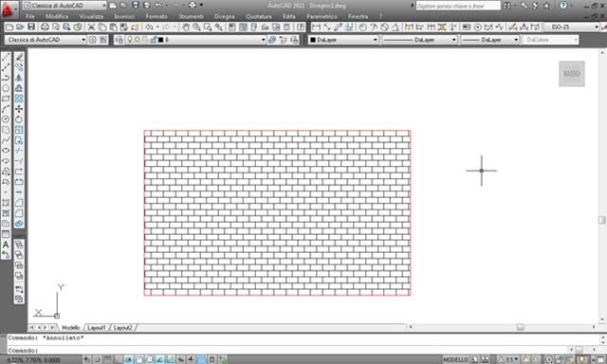
Task: Open the File menu
Action: (30, 17)
